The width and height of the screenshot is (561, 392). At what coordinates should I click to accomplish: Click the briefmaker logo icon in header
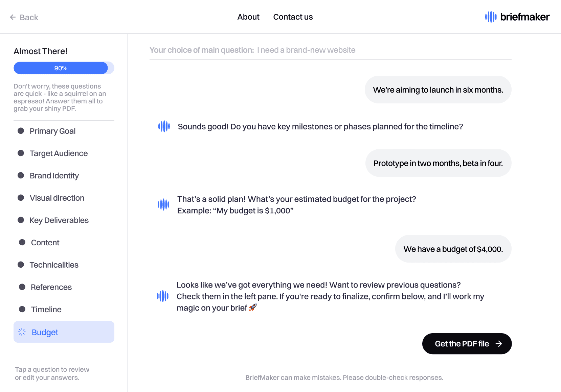[491, 17]
